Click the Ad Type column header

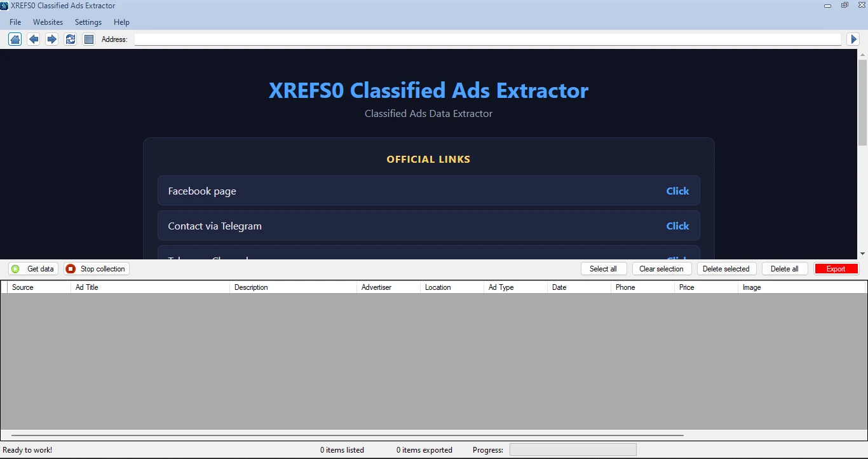(x=515, y=287)
